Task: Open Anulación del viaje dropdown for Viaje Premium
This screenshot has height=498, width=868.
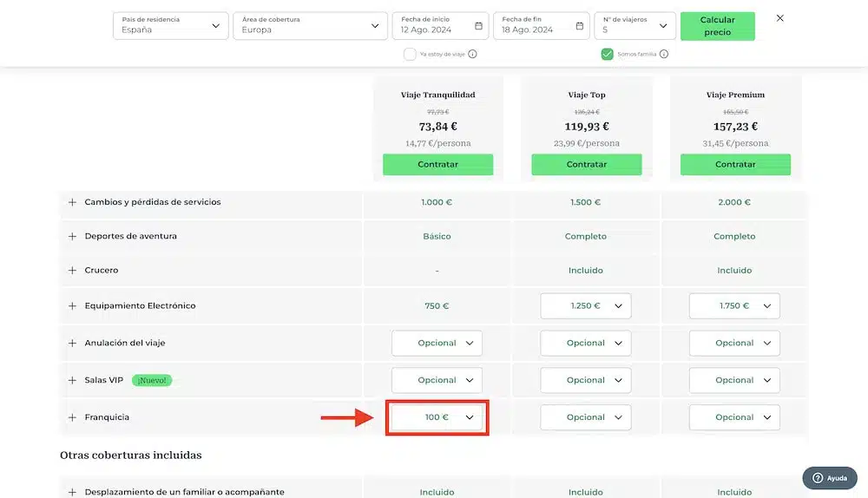Action: (x=734, y=343)
